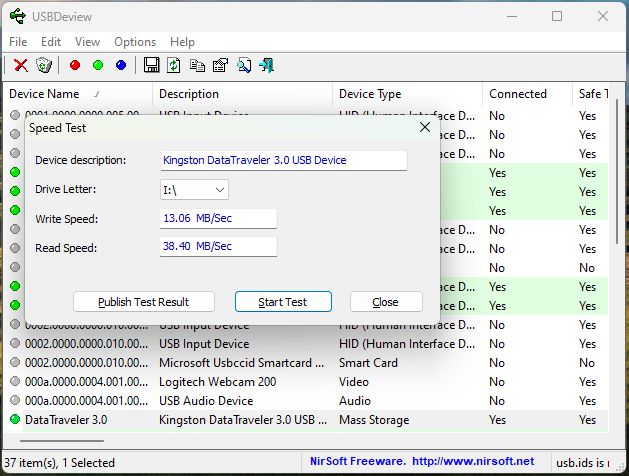Select the USB Audio Device description
Screen dimensions: 629x476
click(206, 401)
